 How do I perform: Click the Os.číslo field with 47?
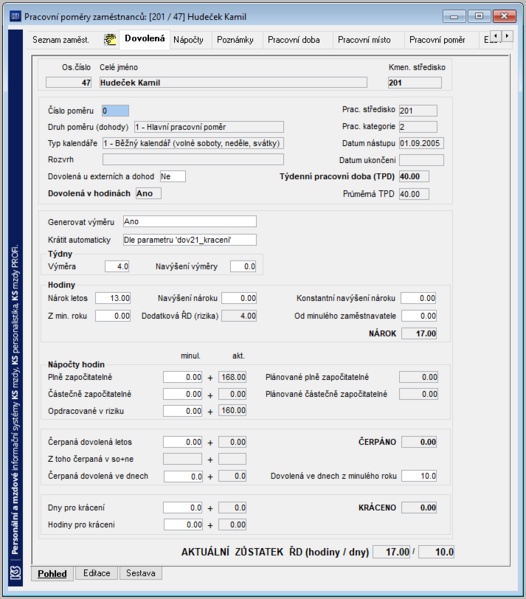69,83
